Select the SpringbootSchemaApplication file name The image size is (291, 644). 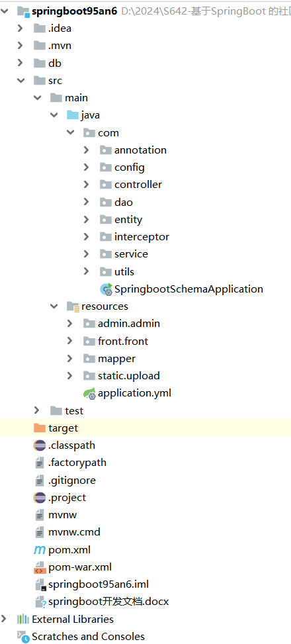[188, 289]
